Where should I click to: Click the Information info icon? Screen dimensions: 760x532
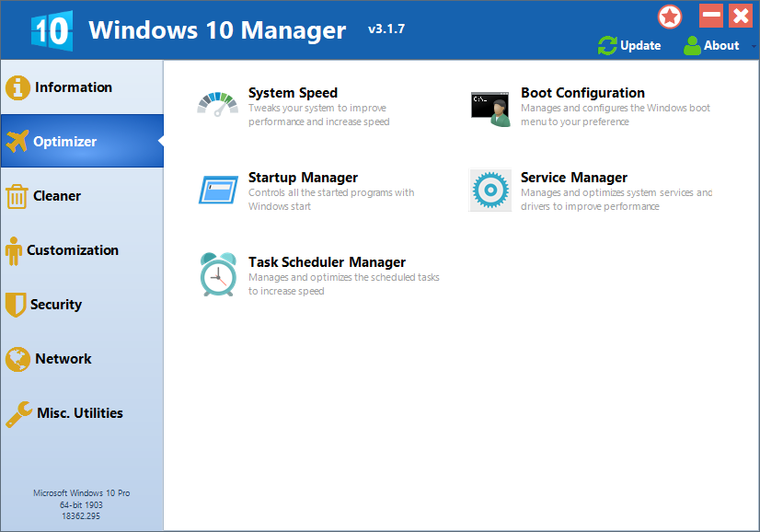click(18, 87)
